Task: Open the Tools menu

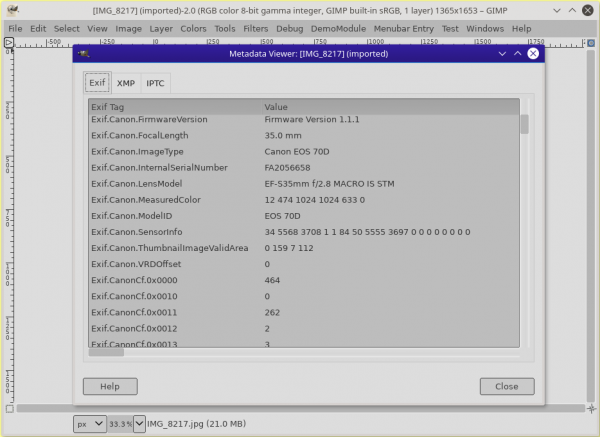Action: [225, 29]
